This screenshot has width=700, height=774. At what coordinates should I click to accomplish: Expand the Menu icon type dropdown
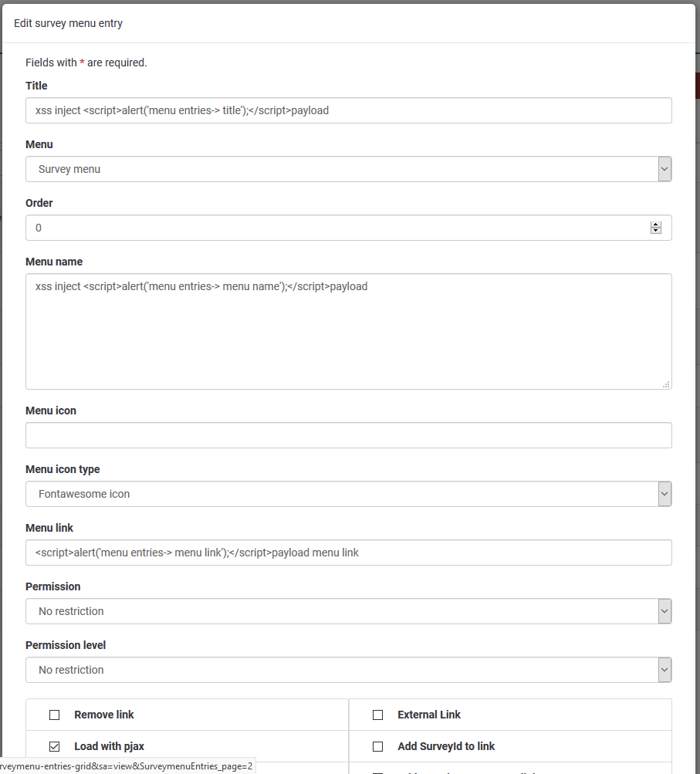348,494
